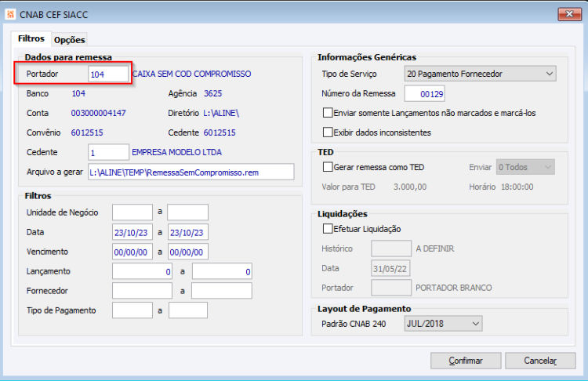Screen dimensions: 588x381
Task: Open the Tipo de Serviço dropdown
Action: point(480,74)
